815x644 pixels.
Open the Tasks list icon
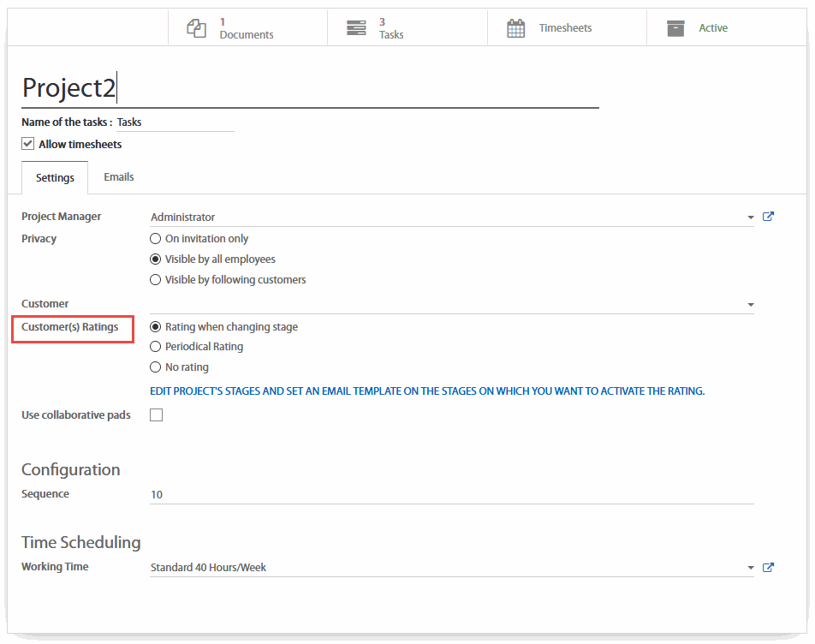click(x=356, y=28)
